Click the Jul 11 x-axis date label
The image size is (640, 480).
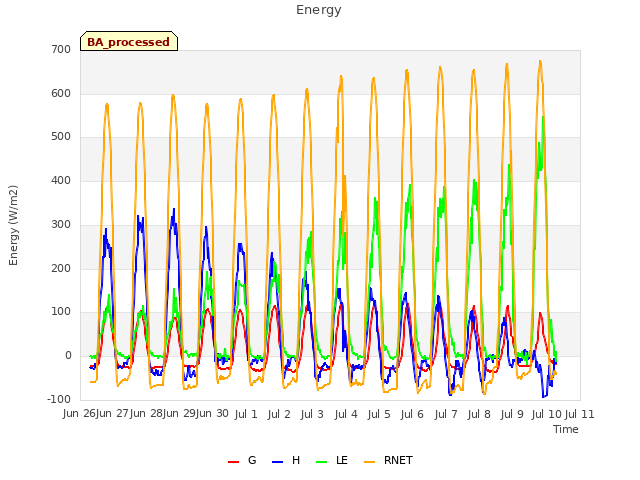click(x=580, y=414)
